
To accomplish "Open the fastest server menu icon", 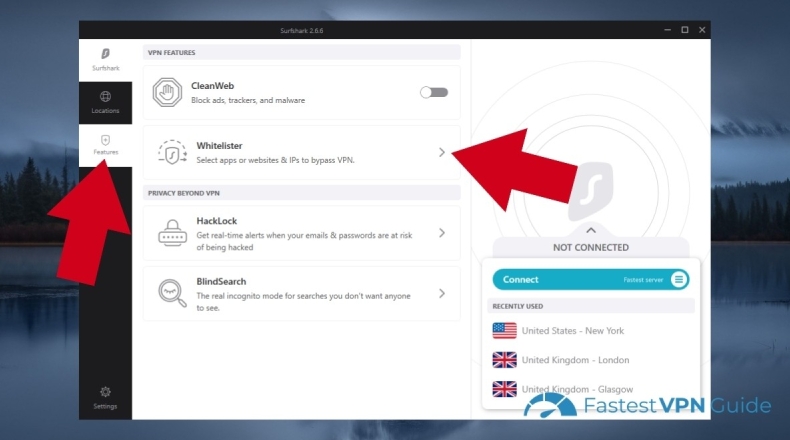I will (x=679, y=280).
